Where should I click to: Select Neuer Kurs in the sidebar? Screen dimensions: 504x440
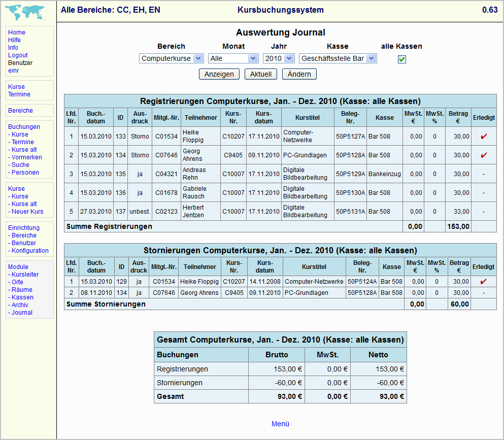27,212
